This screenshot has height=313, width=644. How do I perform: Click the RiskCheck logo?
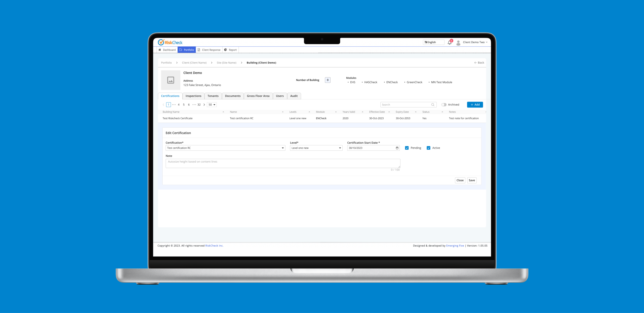170,42
